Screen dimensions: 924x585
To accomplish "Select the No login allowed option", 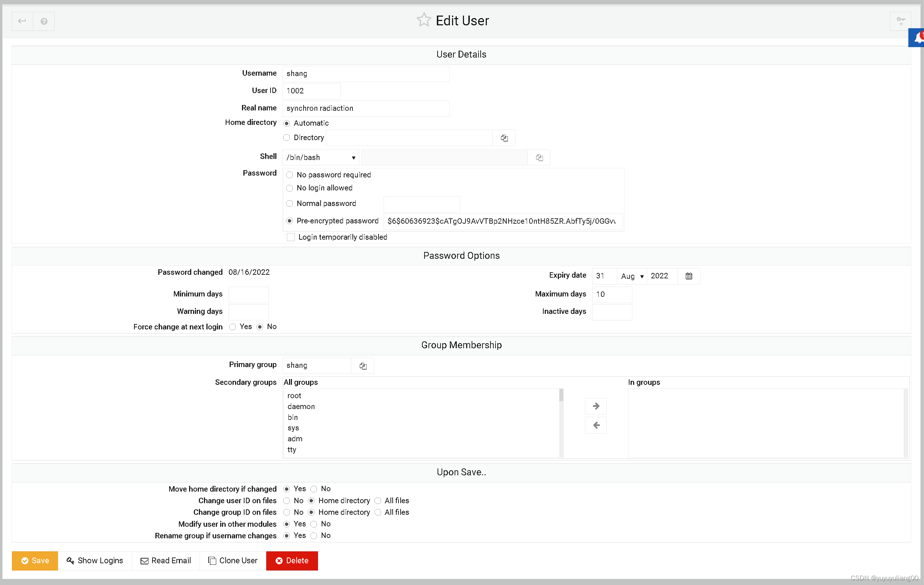I will coord(290,188).
